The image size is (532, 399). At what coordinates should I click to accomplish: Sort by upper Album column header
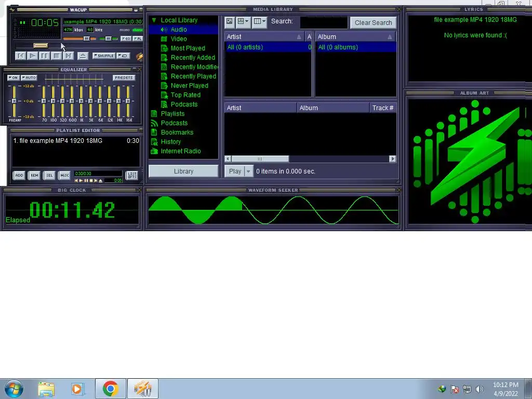click(355, 37)
